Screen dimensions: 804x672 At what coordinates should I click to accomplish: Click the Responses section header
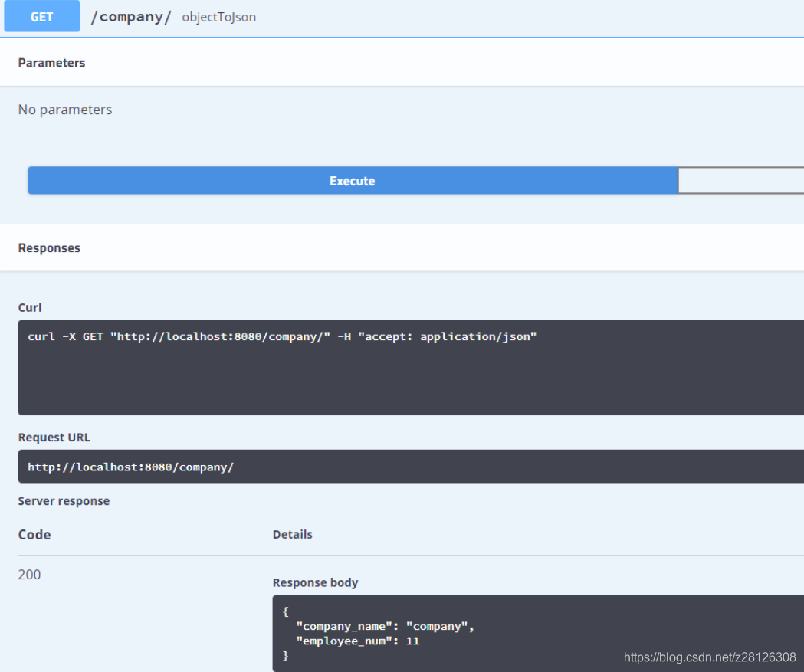pos(49,247)
